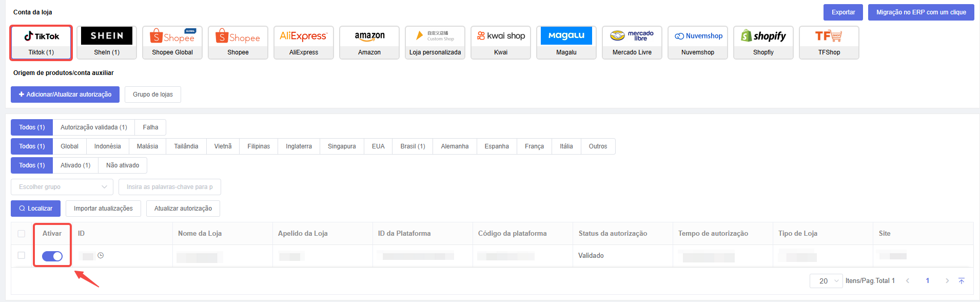Open the 20 items per page dropdown
This screenshot has height=302, width=980.
[x=826, y=281]
